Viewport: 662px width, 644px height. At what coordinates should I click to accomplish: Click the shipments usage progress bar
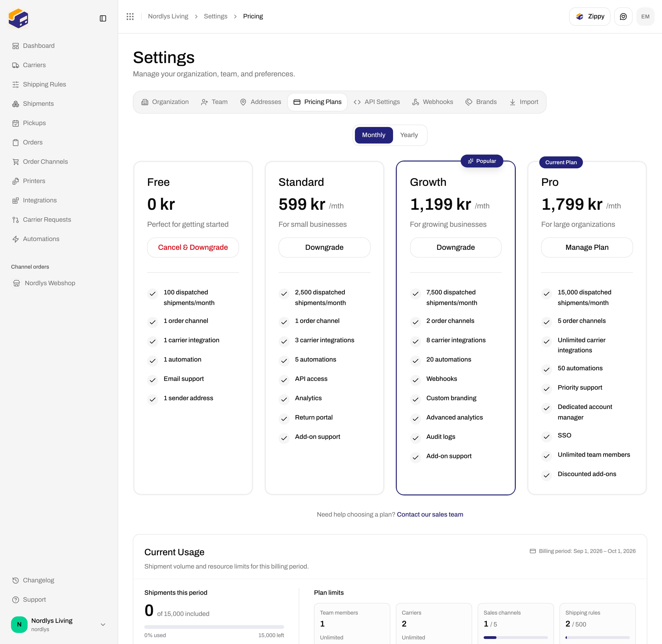point(214,627)
